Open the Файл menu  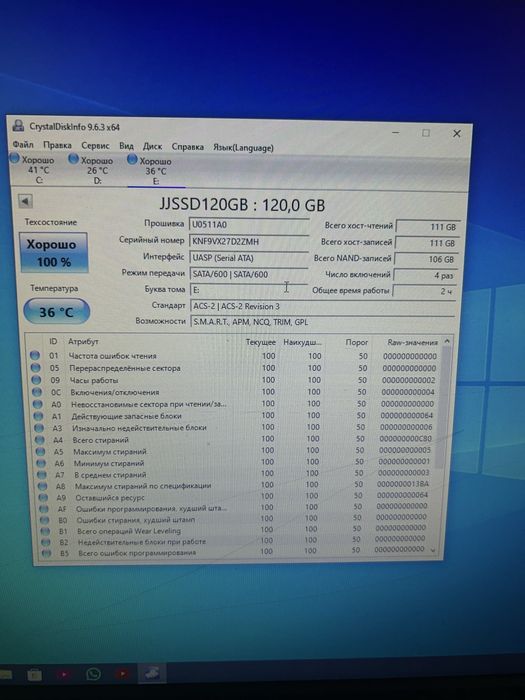(x=23, y=144)
